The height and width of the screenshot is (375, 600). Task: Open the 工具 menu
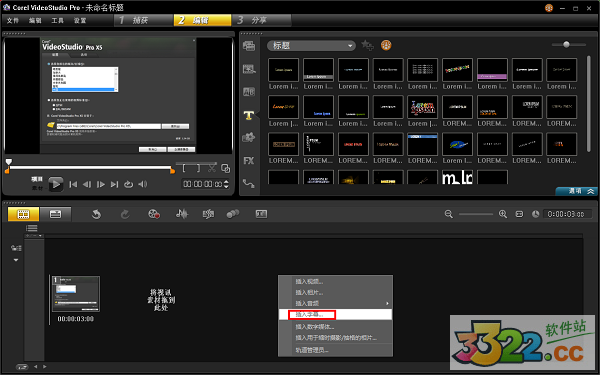(x=58, y=21)
